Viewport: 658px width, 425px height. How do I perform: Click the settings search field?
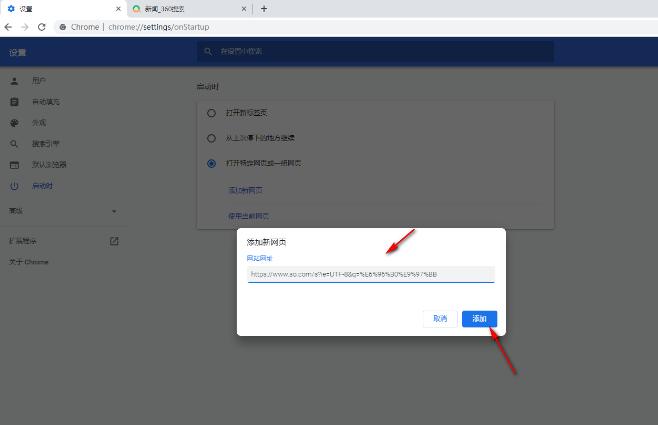point(375,51)
